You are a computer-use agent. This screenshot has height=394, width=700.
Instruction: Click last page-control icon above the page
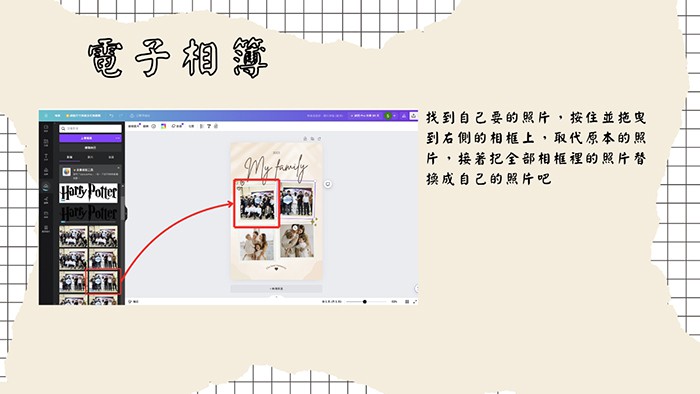pyautogui.click(x=320, y=139)
